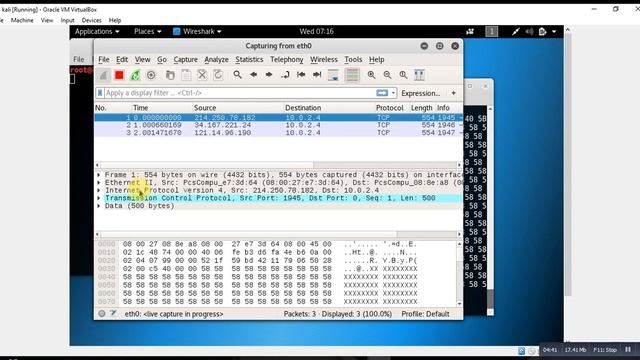This screenshot has height=360, width=640.
Task: Expand the Transmission Control Protocol row
Action: point(99,198)
